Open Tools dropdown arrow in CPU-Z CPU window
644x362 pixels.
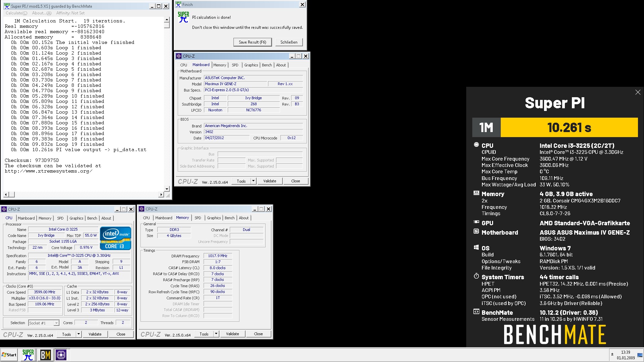click(x=79, y=334)
